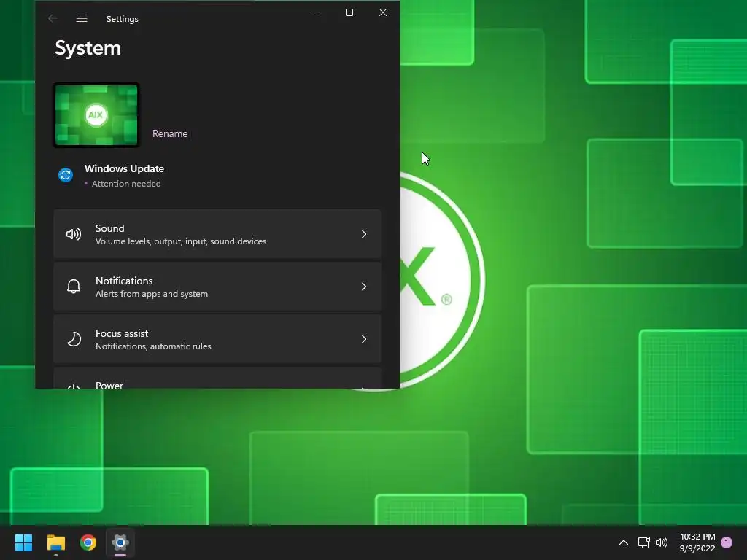Screen dimensions: 747x560
Task: Open the Settings hamburger navigation menu
Action: (82, 18)
